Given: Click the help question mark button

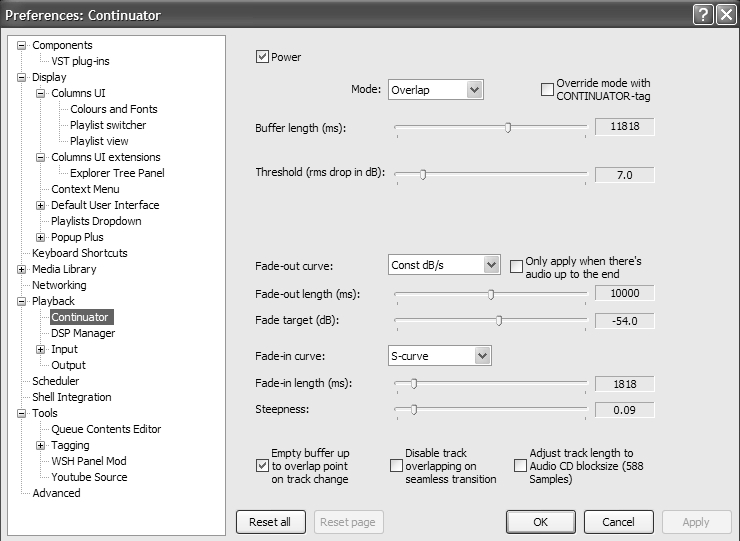Looking at the screenshot, I should point(702,15).
